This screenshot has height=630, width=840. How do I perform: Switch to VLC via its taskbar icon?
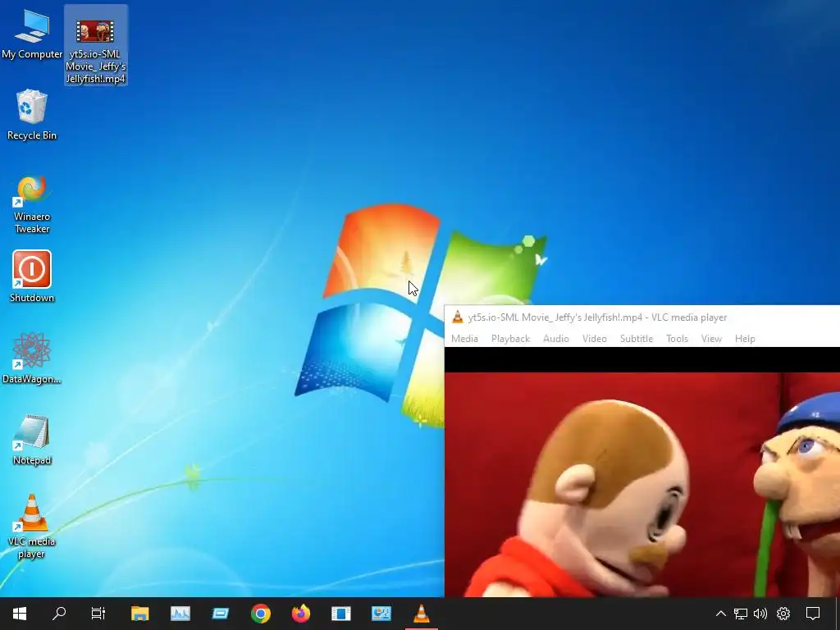click(421, 614)
